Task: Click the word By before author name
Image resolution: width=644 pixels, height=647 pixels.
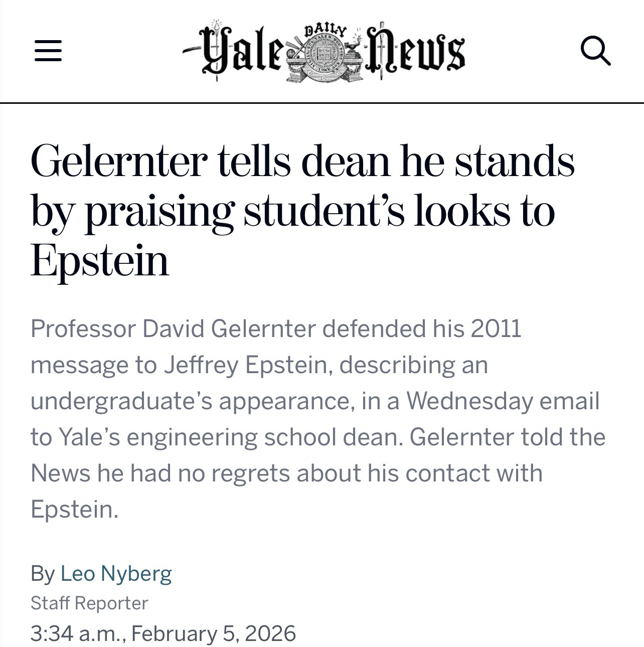Action: click(x=42, y=573)
